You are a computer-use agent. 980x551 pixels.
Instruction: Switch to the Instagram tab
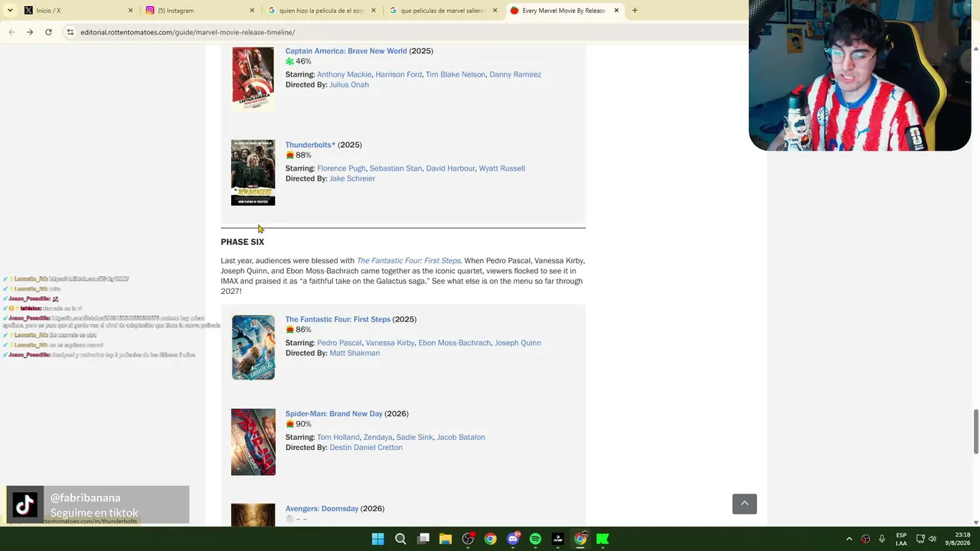[x=201, y=11]
